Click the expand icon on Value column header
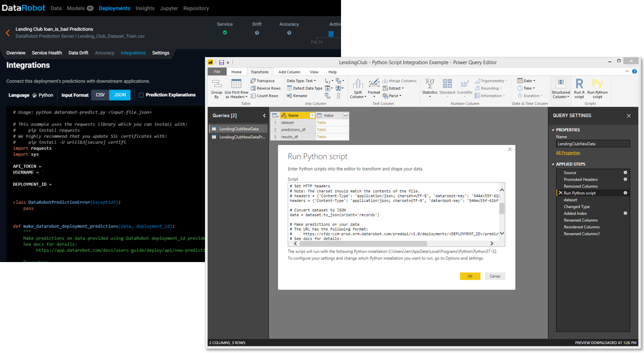 (345, 115)
